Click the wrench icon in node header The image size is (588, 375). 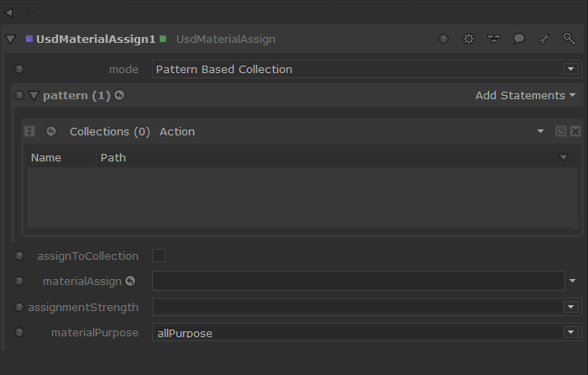click(x=543, y=39)
